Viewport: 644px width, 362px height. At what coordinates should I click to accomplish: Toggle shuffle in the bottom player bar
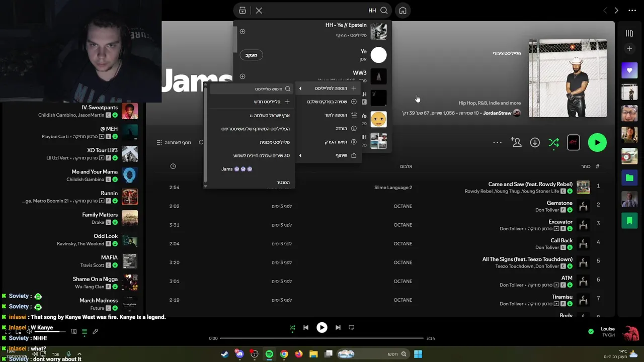[x=292, y=328]
